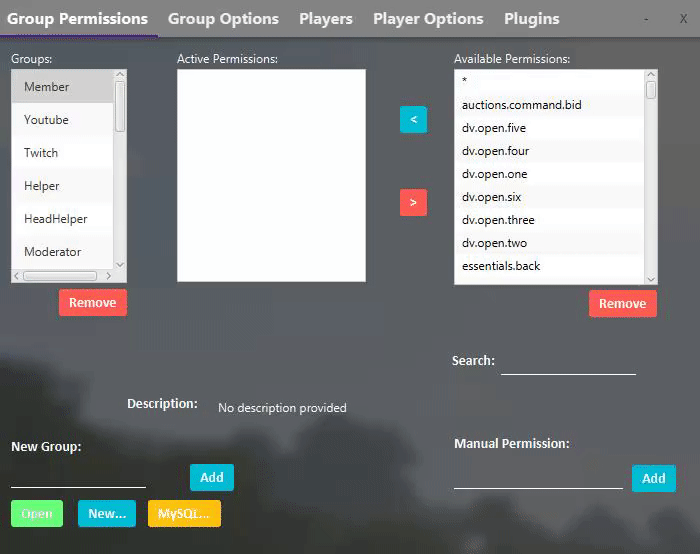Select the * wildcard permission
Viewport: 700px width, 554px height.
coord(549,81)
